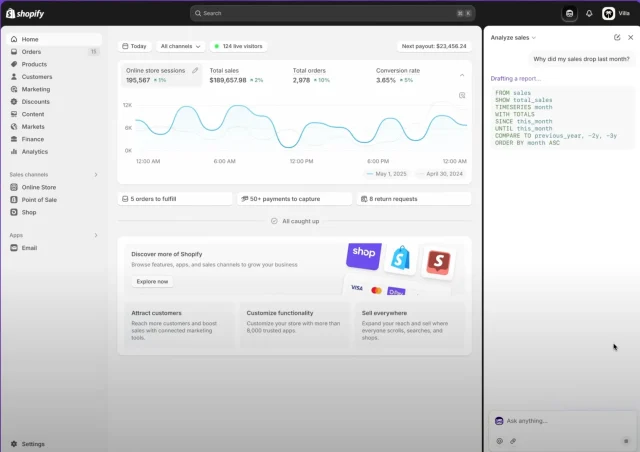Open the All channels dropdown

[x=180, y=46]
